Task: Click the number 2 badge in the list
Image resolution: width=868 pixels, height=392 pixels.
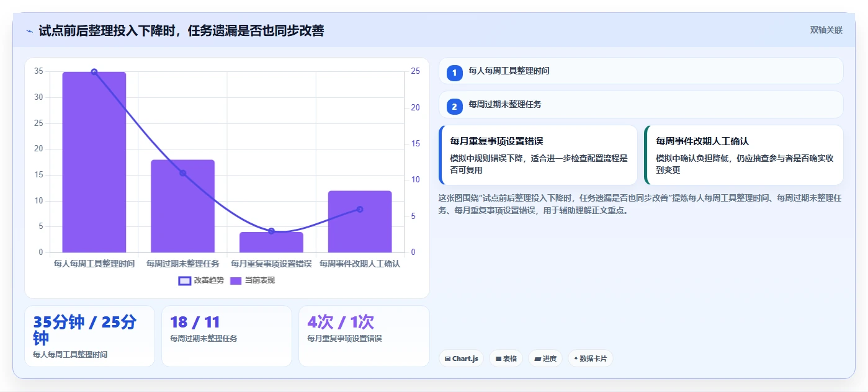Action: [454, 107]
